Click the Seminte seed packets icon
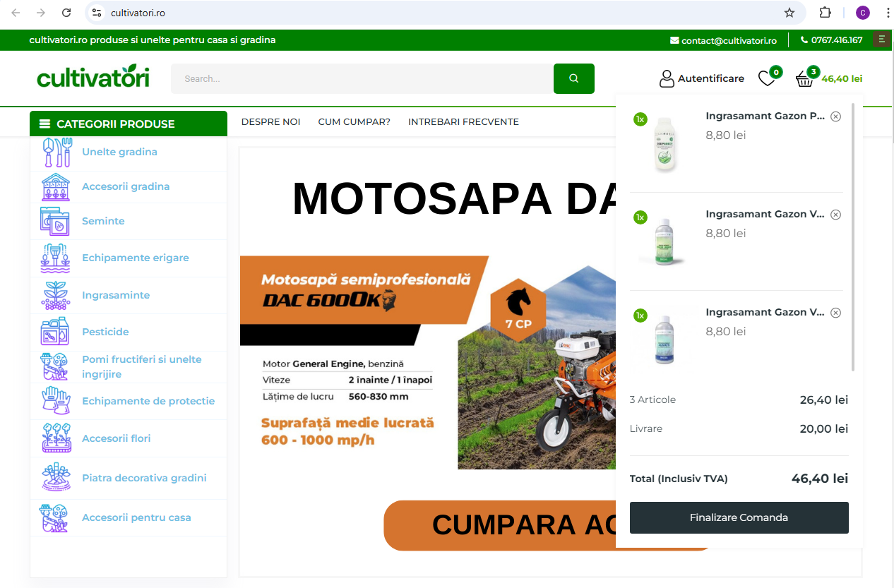 [x=55, y=221]
